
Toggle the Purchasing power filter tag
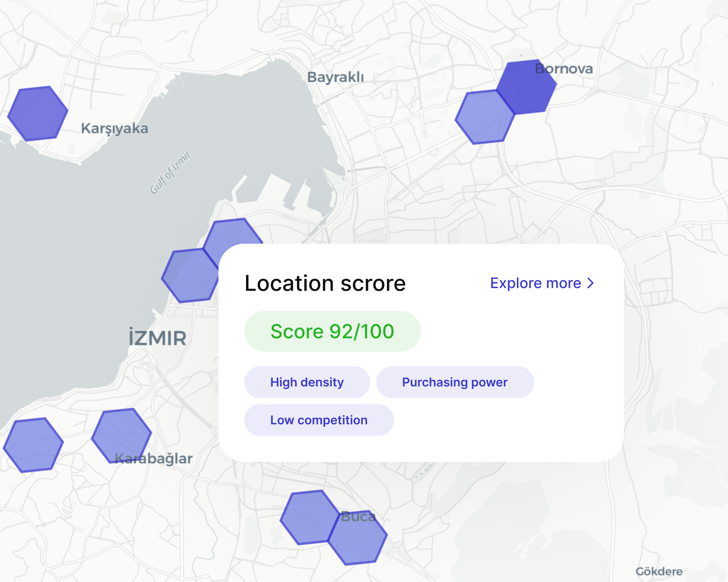pos(454,382)
